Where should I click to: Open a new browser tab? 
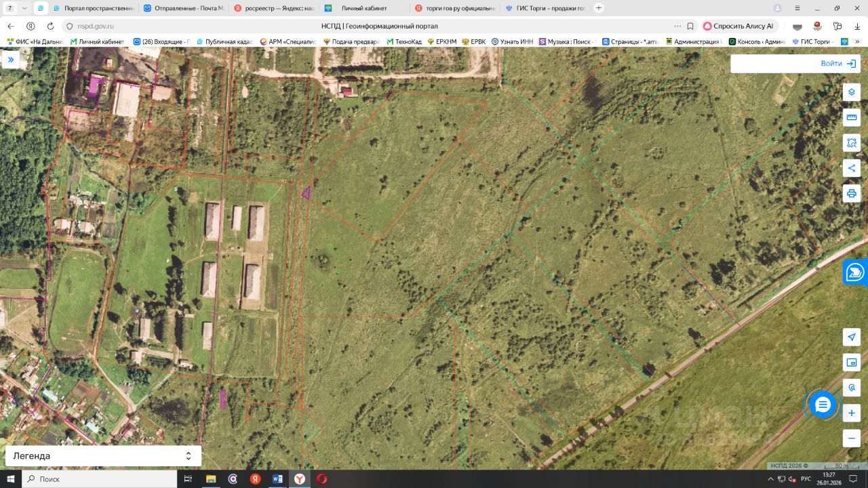coord(599,8)
